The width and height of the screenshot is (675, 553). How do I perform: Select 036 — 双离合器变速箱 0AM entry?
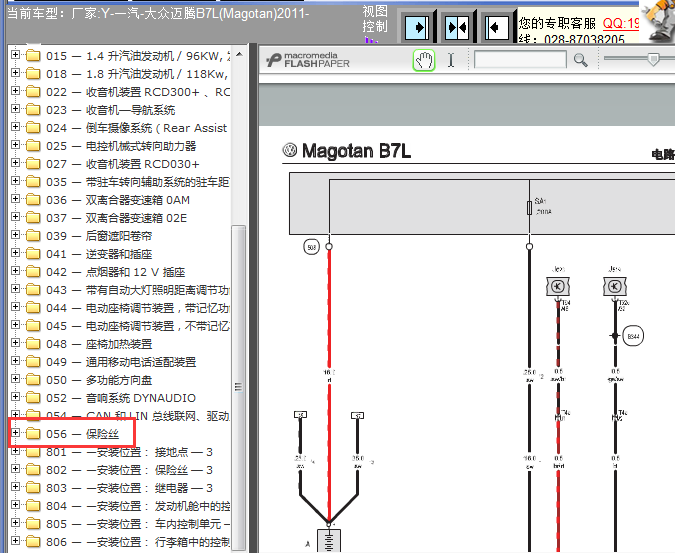118,200
